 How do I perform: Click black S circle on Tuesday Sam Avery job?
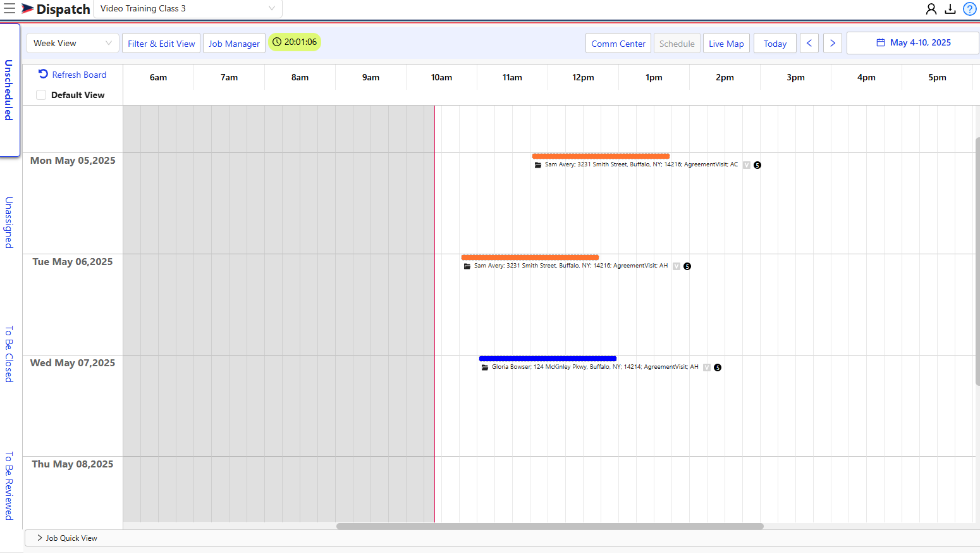(x=687, y=266)
